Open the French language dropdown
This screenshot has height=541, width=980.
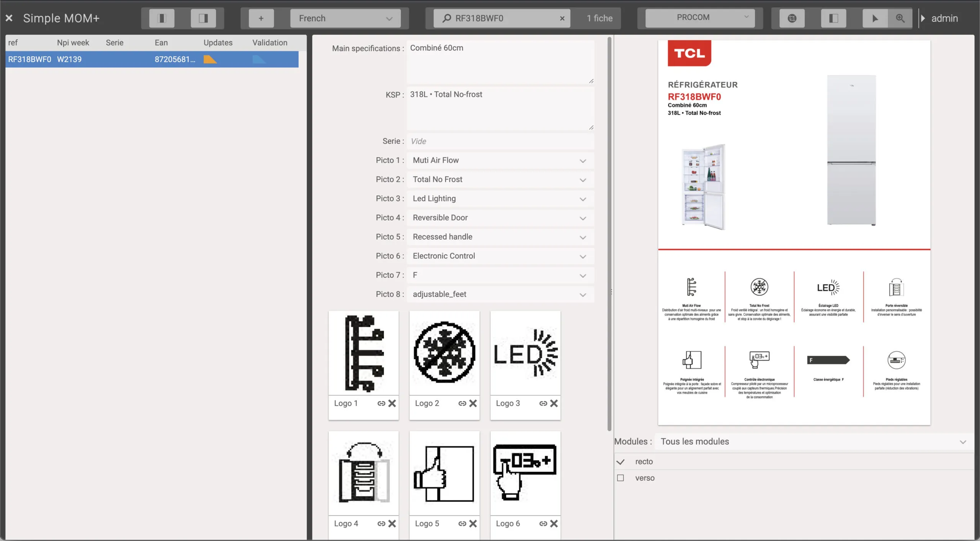click(x=345, y=18)
